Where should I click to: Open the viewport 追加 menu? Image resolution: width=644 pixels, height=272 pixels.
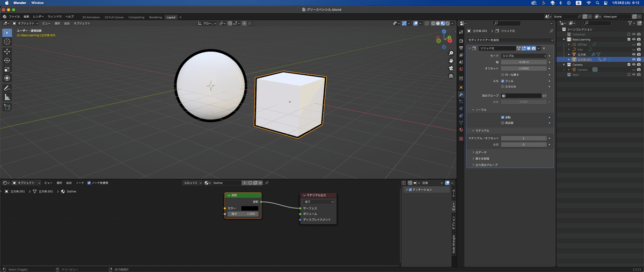click(67, 24)
